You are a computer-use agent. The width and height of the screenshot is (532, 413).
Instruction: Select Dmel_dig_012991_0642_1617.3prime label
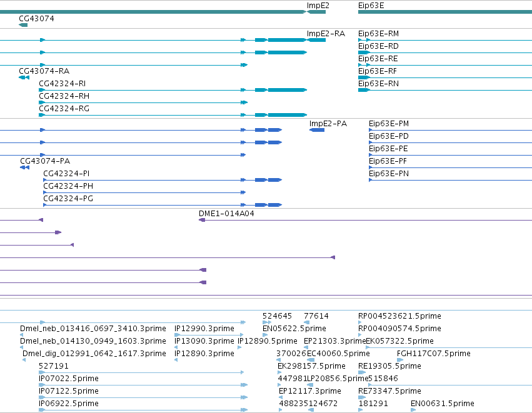(94, 354)
